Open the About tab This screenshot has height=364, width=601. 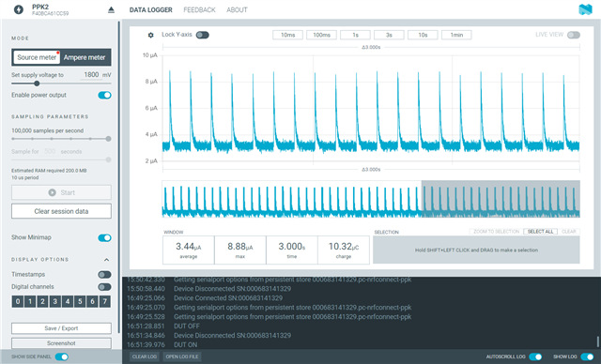[237, 10]
